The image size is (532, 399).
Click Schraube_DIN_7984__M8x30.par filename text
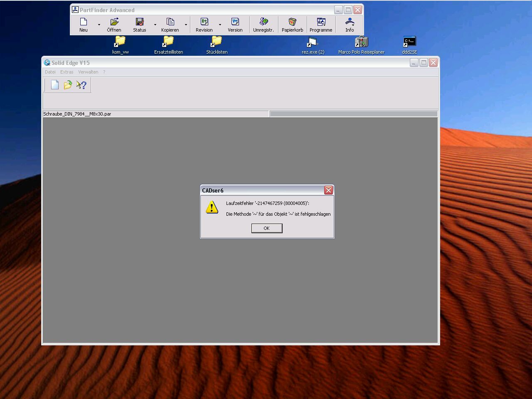77,114
